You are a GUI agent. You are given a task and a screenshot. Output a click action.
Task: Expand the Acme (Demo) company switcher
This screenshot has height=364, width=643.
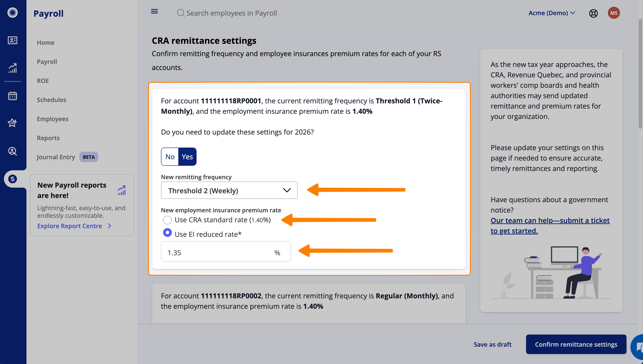[x=552, y=13]
